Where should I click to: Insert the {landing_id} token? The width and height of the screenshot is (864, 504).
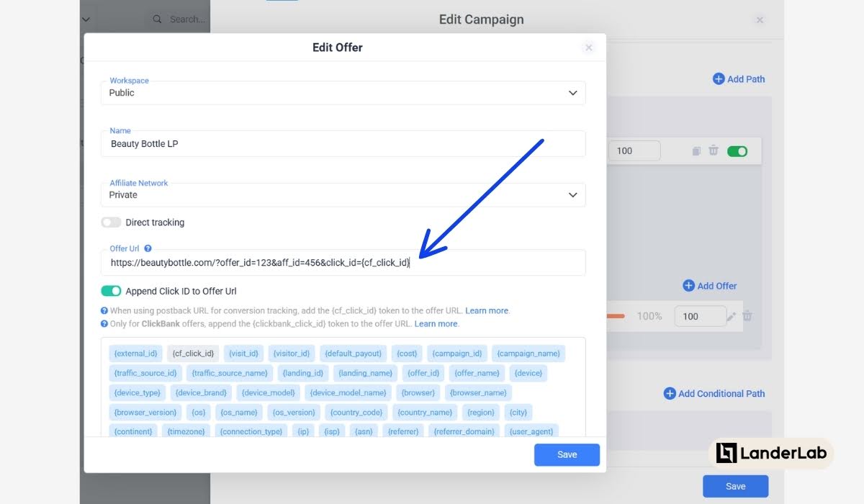point(303,373)
